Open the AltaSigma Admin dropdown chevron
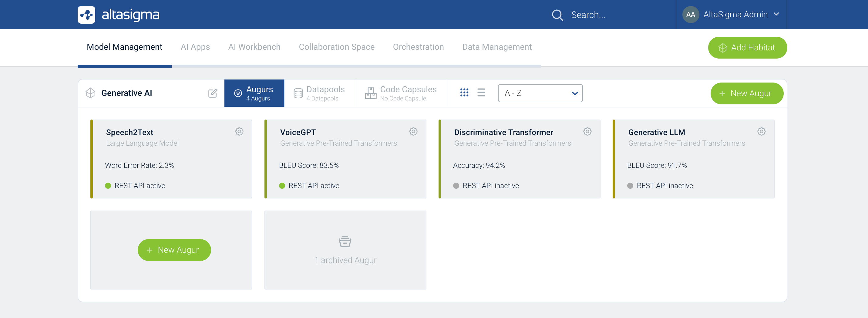Image resolution: width=868 pixels, height=318 pixels. coord(776,14)
